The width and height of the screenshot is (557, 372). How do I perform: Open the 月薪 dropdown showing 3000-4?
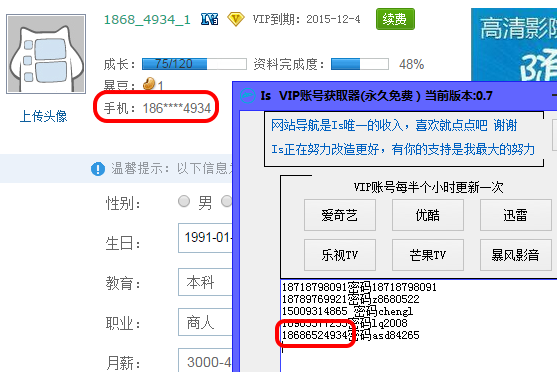(x=205, y=361)
